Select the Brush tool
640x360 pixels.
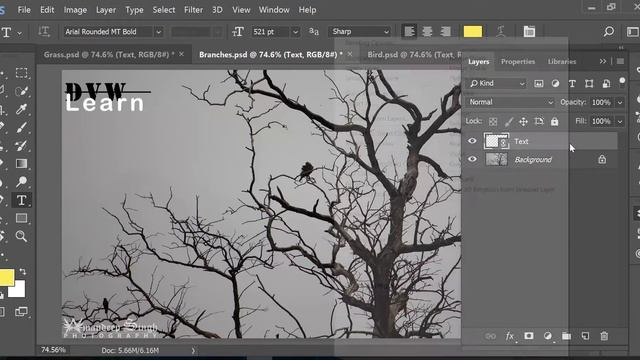tap(21, 127)
